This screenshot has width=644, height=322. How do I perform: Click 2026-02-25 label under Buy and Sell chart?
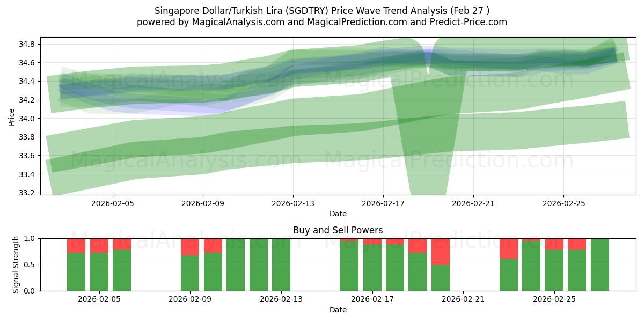click(554, 300)
